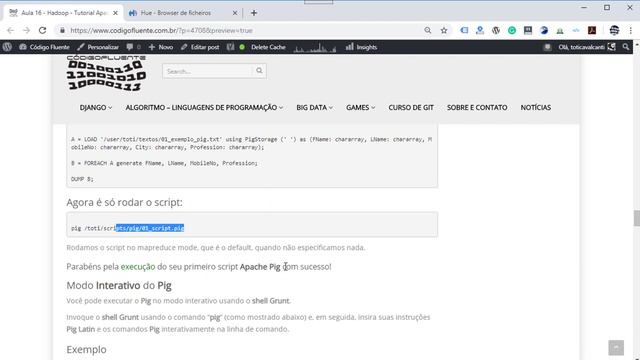Open the WordPress extension icon in the toolbar
Screen dimensions: 640x360
pyautogui.click(x=496, y=30)
